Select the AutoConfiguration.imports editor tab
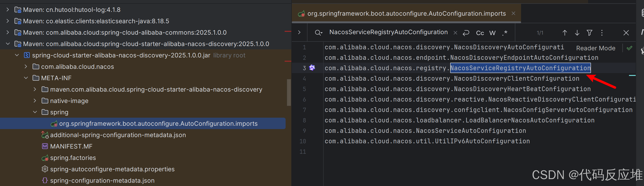 (x=406, y=14)
